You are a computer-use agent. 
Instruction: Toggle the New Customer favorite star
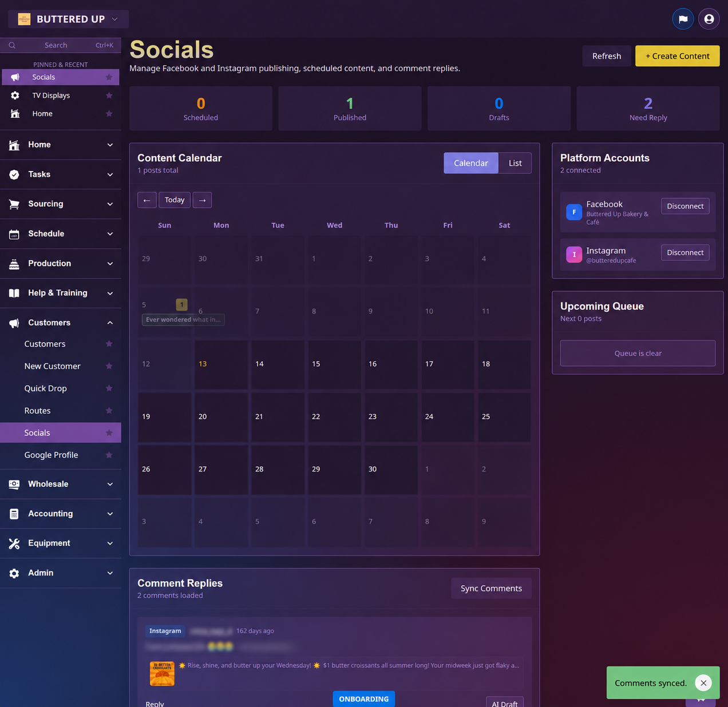coord(109,366)
